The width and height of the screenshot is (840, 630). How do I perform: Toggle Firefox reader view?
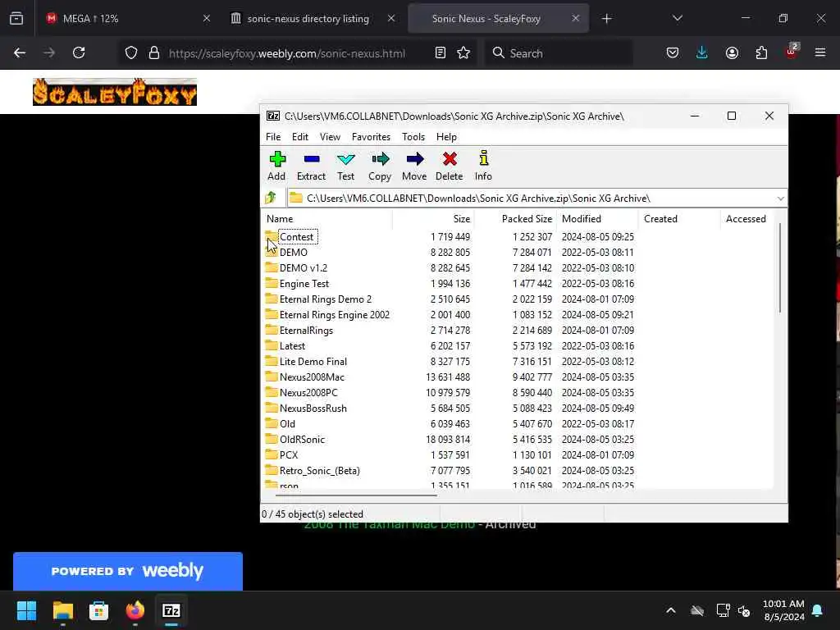(x=441, y=52)
